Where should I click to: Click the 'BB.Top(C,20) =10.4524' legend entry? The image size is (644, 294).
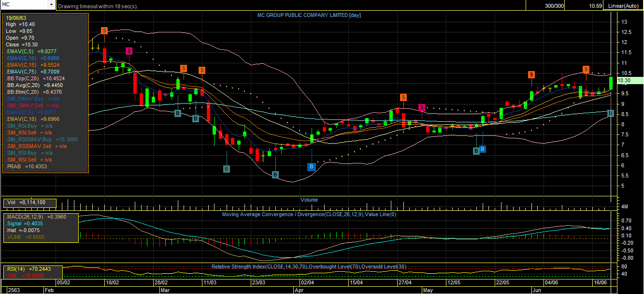pos(35,78)
